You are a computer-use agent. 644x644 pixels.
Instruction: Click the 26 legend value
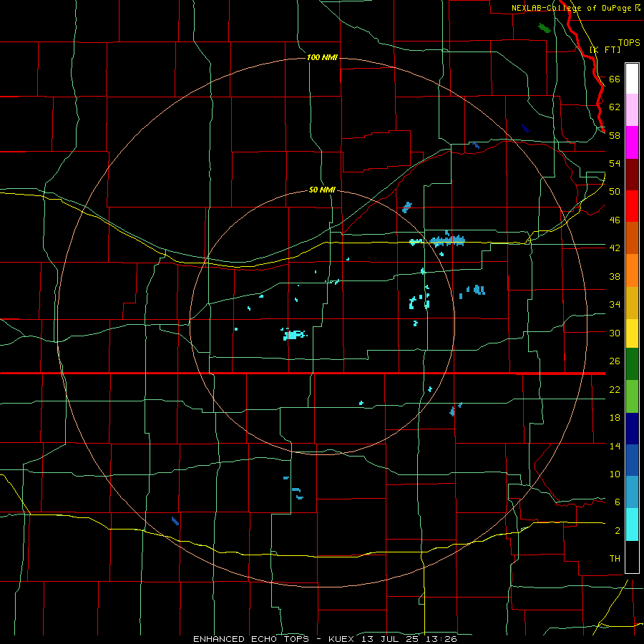615,361
